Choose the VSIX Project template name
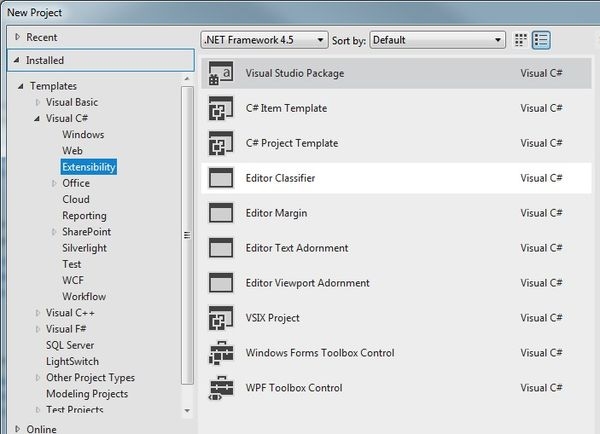600x434 pixels. 272,318
